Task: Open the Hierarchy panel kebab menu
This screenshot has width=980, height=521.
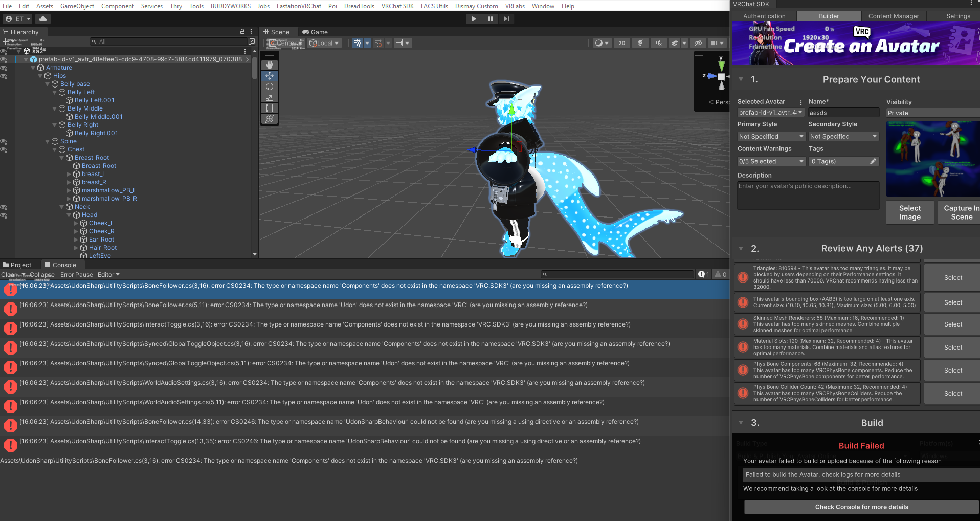Action: [x=251, y=32]
